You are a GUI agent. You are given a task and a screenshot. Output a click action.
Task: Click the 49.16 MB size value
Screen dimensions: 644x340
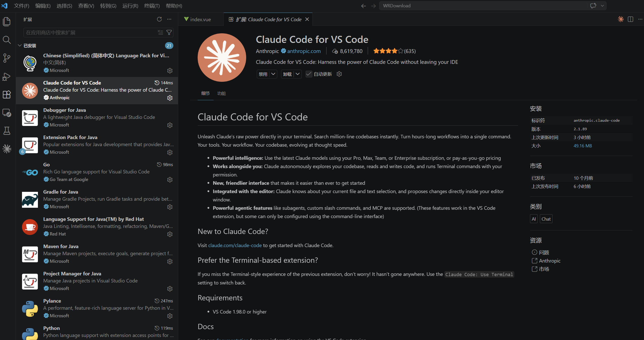coord(583,146)
